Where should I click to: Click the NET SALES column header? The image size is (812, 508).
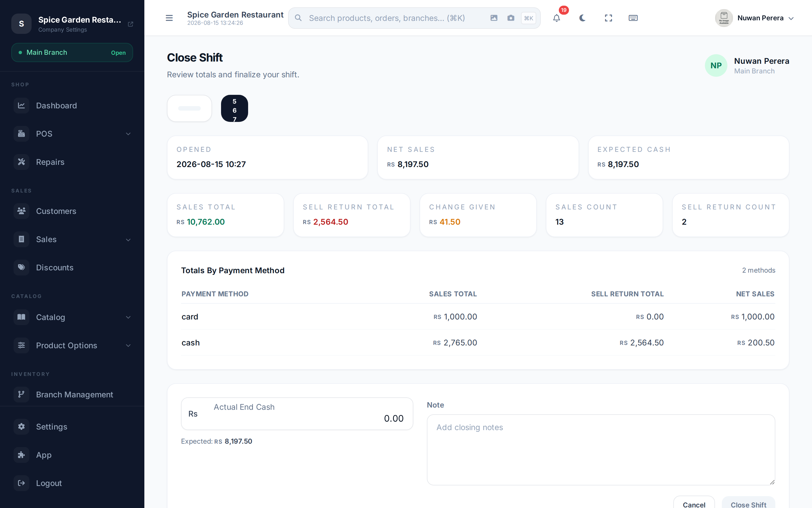click(755, 294)
